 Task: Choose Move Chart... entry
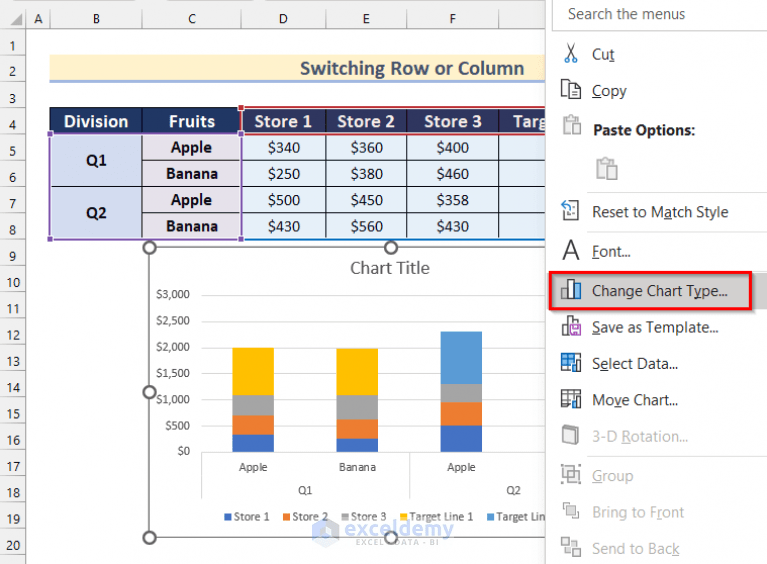point(635,400)
